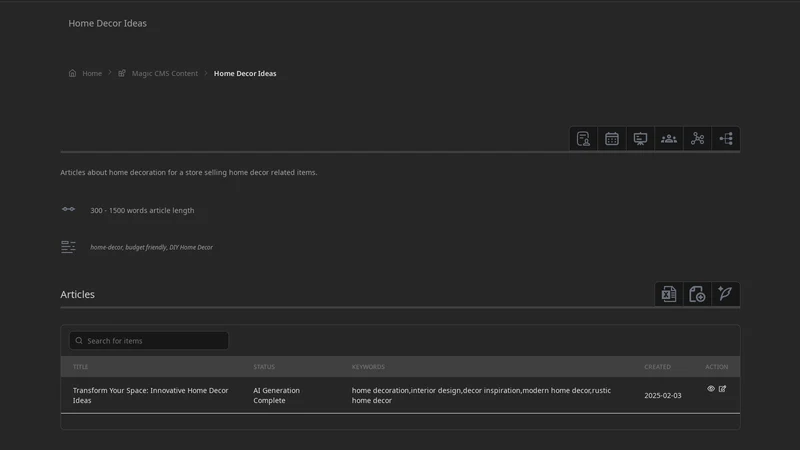
Task: Click the 2025-02-03 created date
Action: 662,395
